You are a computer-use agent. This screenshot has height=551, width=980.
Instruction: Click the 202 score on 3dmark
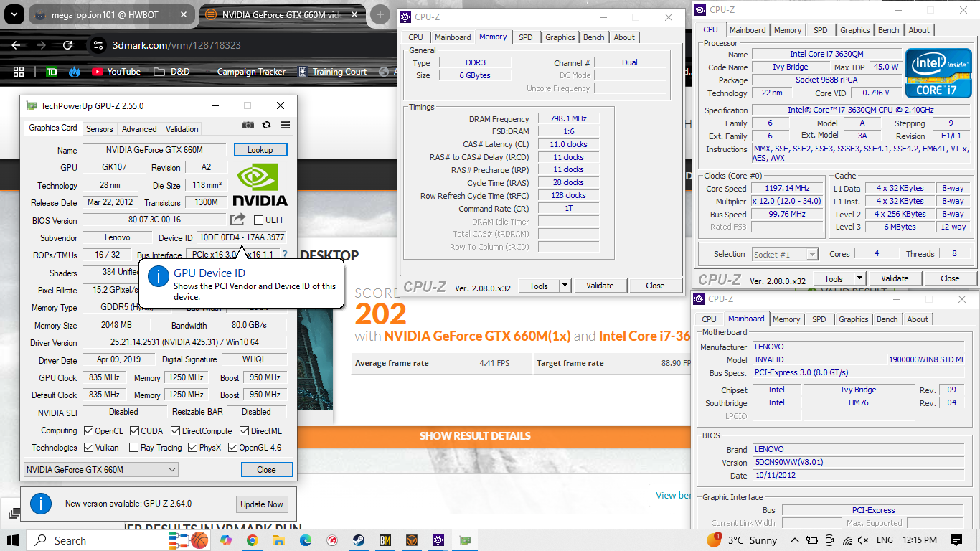tap(380, 314)
